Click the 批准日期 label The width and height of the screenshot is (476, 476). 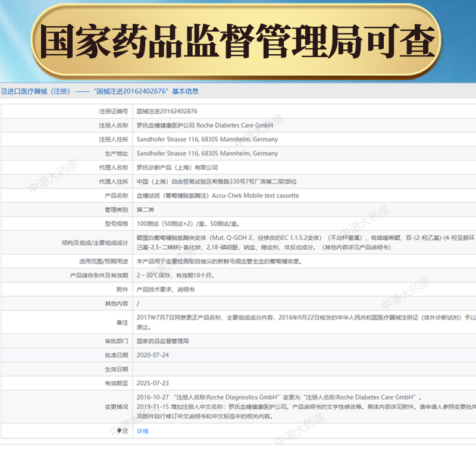pos(117,355)
